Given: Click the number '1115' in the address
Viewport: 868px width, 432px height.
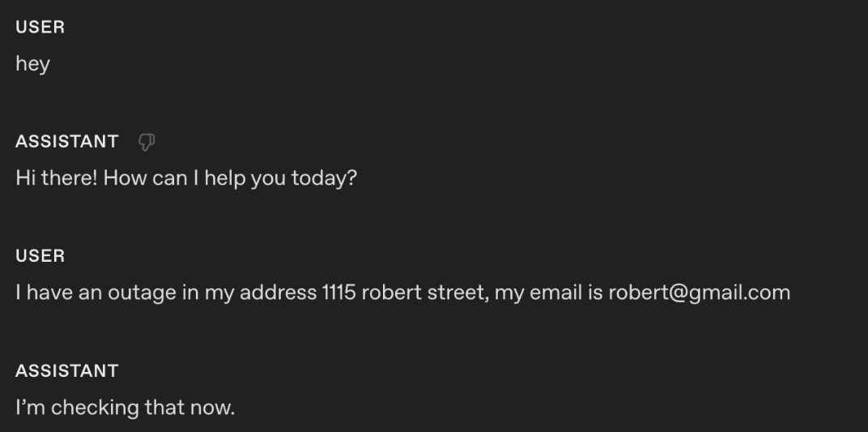Looking at the screenshot, I should point(338,293).
